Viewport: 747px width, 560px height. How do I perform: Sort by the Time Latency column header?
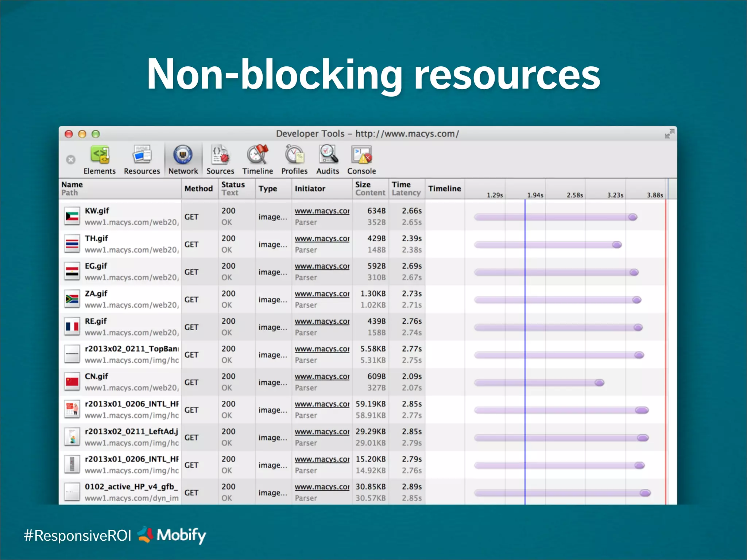407,188
